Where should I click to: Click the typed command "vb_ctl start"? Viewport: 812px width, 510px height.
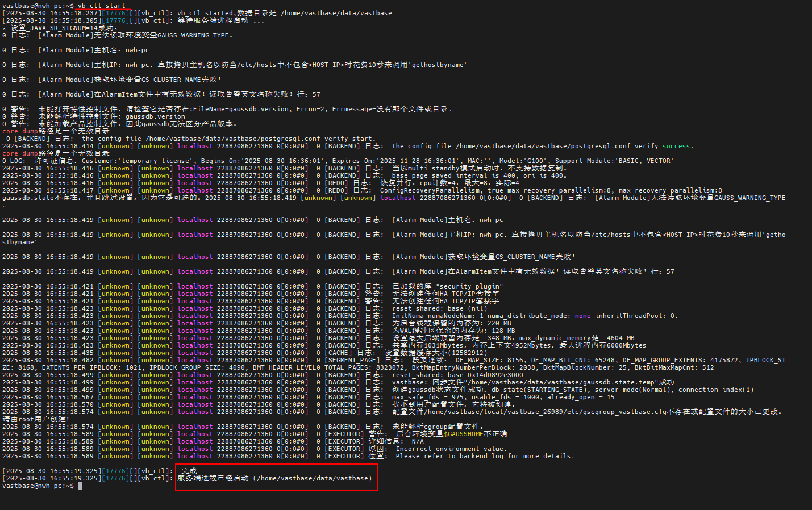point(102,6)
